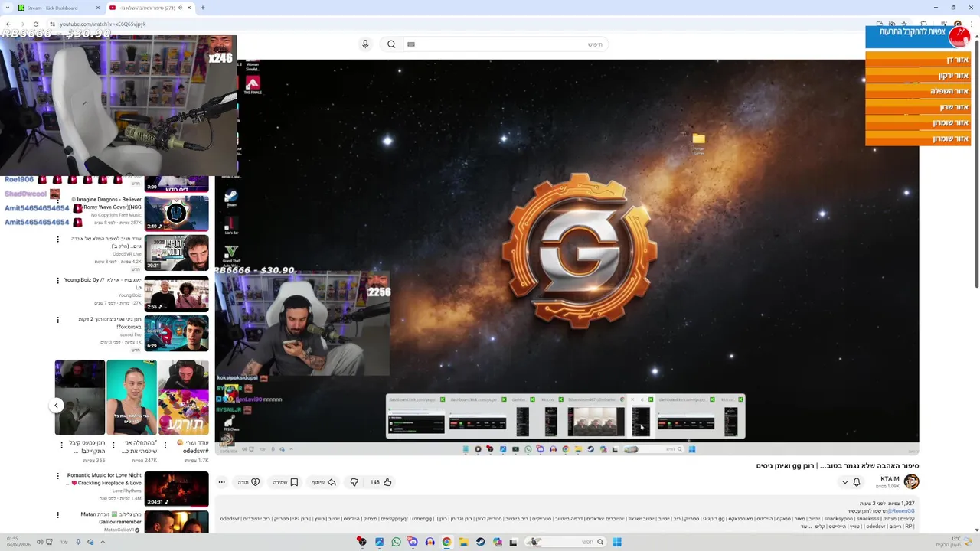
Task: Open options menu for OdedSVR Live video
Action: tap(57, 240)
